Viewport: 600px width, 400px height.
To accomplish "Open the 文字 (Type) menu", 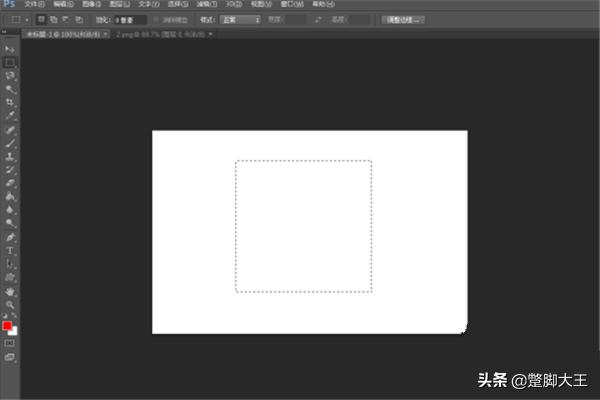I will click(148, 4).
